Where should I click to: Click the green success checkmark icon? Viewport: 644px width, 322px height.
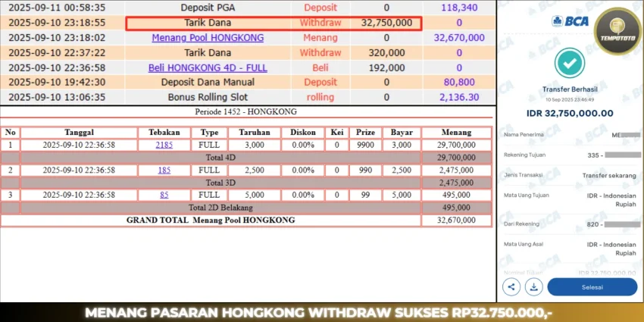click(569, 63)
